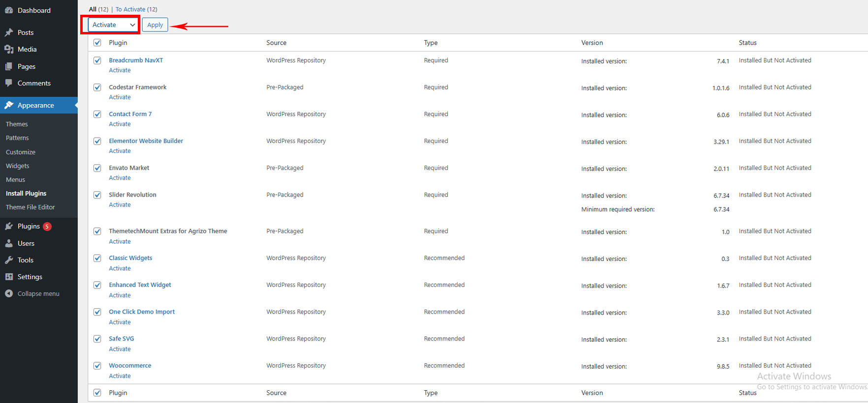This screenshot has height=403, width=868.
Task: Click the Collapse menu arrow icon
Action: click(9, 293)
